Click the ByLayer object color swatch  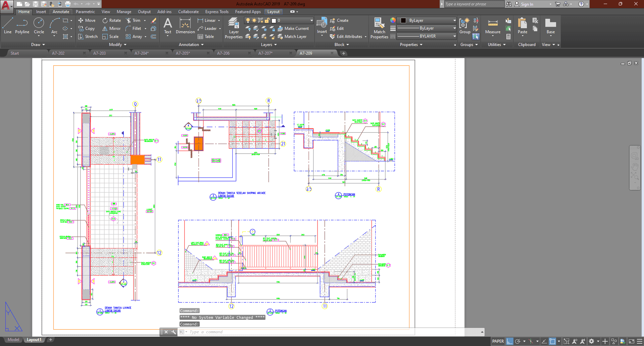404,20
